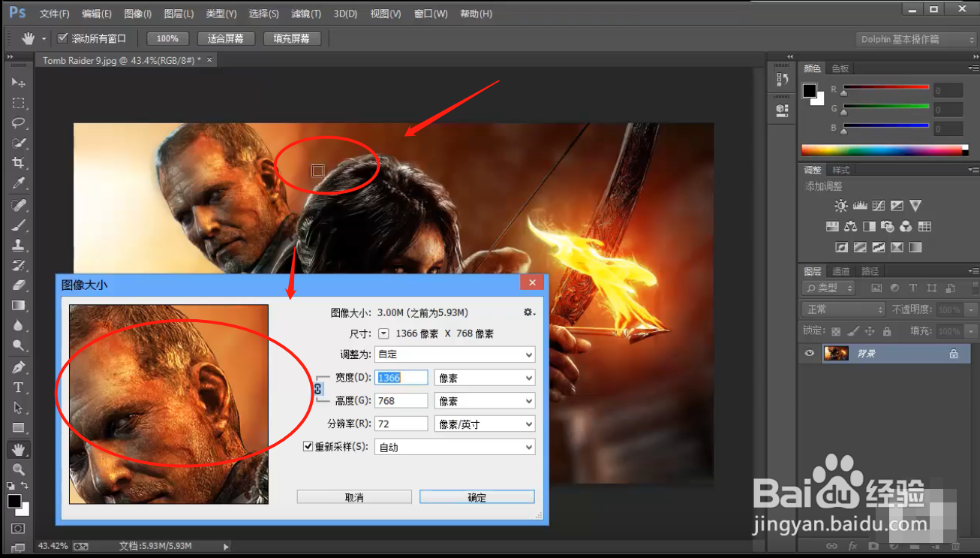
Task: Select the Zoom tool in toolbox
Action: coord(19,469)
